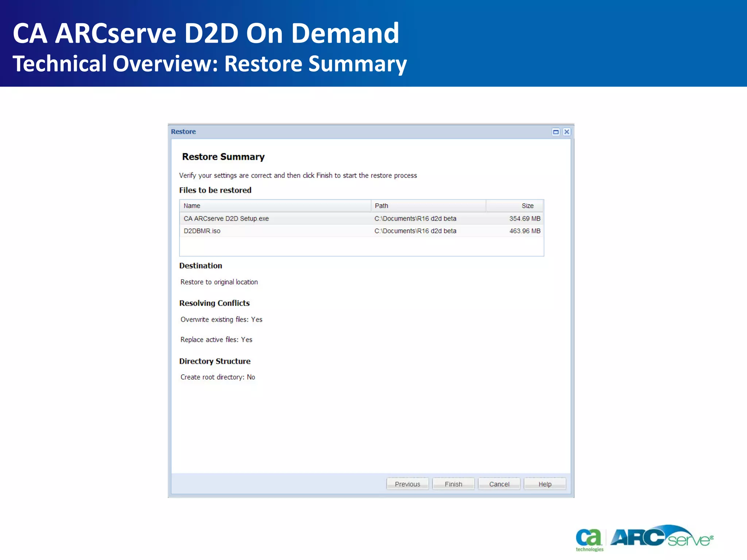Click the 354.69 MB size cell
747x560 pixels.
[525, 218]
